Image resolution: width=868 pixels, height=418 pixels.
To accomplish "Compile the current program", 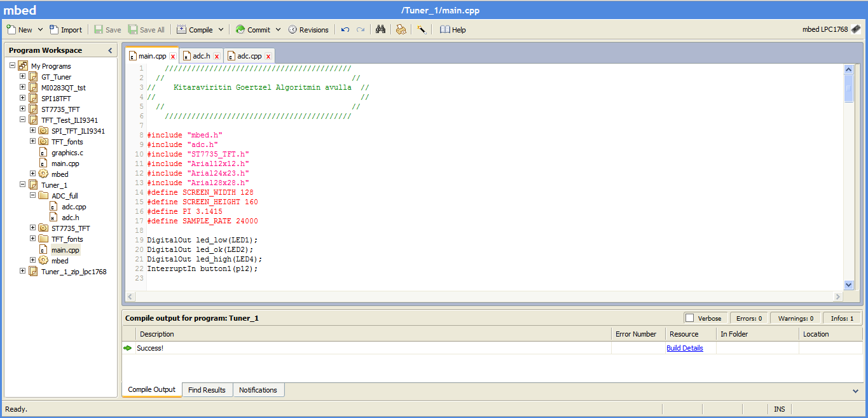I will pos(195,29).
